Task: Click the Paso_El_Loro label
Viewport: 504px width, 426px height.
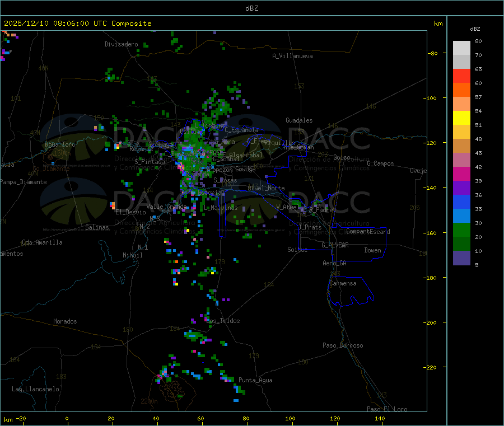Action: click(387, 409)
